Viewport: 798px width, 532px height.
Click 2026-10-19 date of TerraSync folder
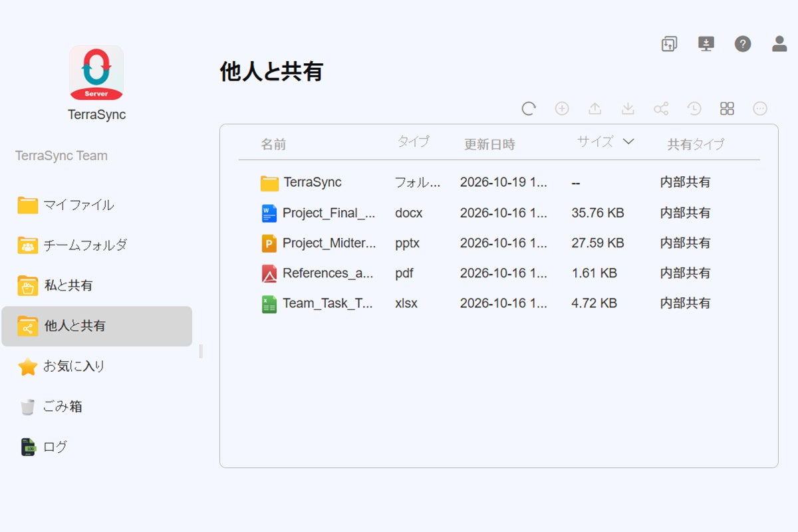[x=503, y=182]
